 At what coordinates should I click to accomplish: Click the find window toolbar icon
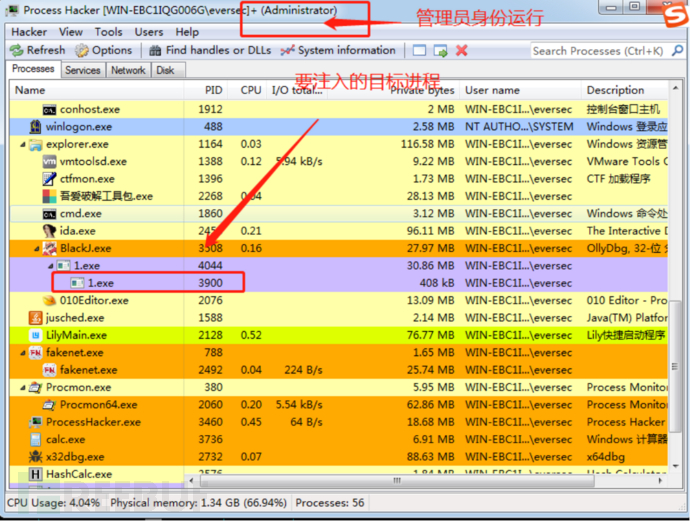point(419,51)
